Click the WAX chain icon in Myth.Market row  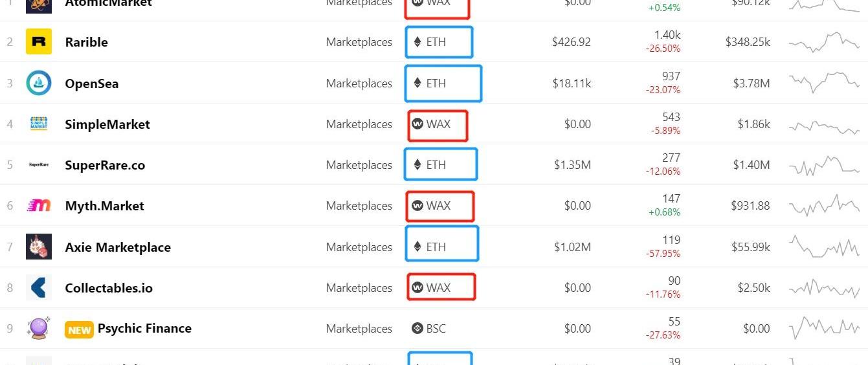click(x=417, y=206)
